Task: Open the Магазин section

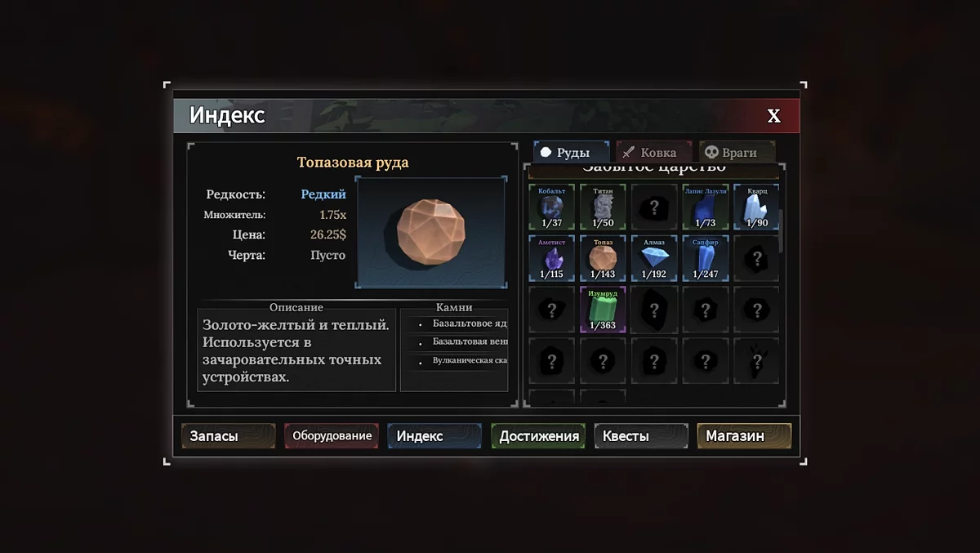Action: pyautogui.click(x=744, y=435)
